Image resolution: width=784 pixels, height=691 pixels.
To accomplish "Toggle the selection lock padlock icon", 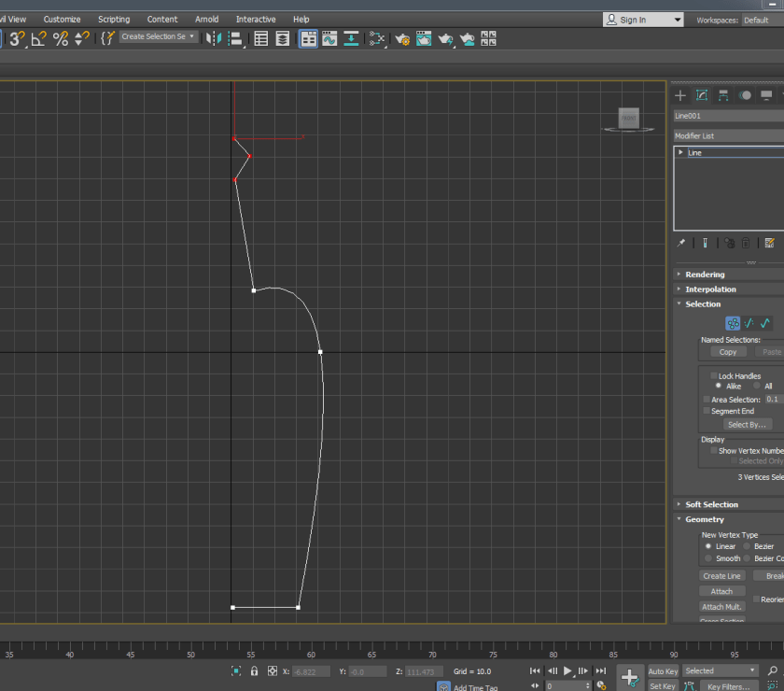I will pos(254,671).
